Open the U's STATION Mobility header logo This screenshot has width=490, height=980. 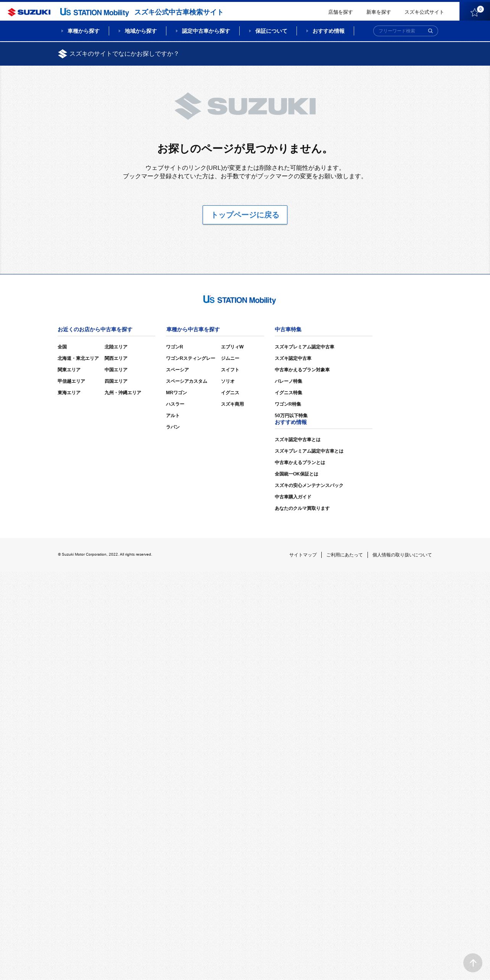[94, 12]
